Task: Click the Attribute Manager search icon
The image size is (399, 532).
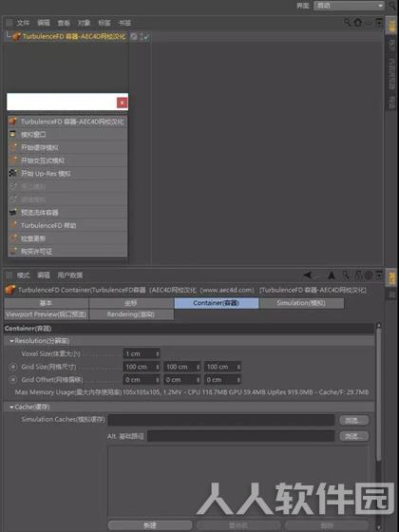Action: 346,275
